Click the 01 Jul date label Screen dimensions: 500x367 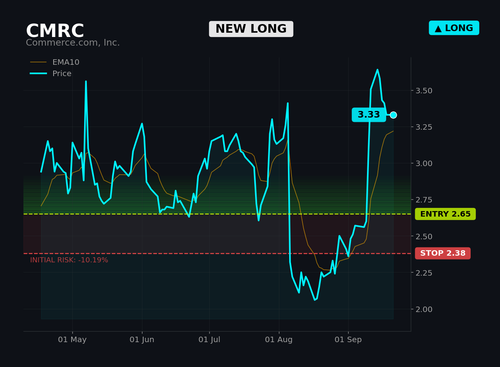click(x=209, y=340)
